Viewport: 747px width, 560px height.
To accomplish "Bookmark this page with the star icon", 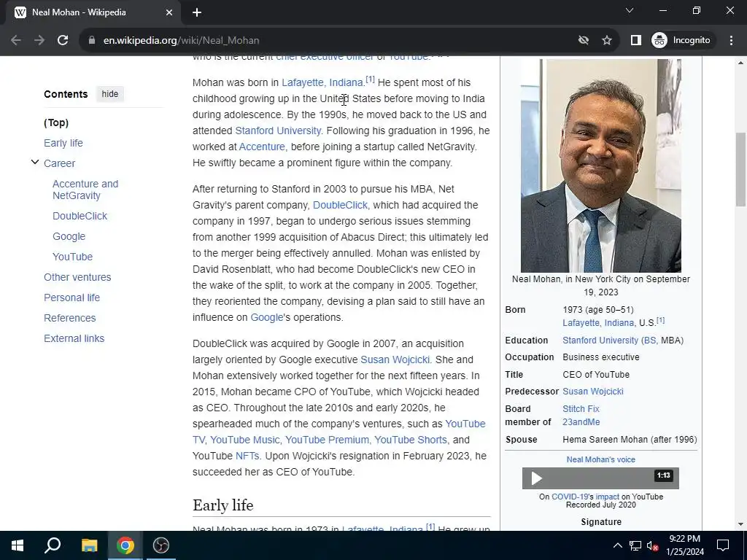I will [x=606, y=41].
